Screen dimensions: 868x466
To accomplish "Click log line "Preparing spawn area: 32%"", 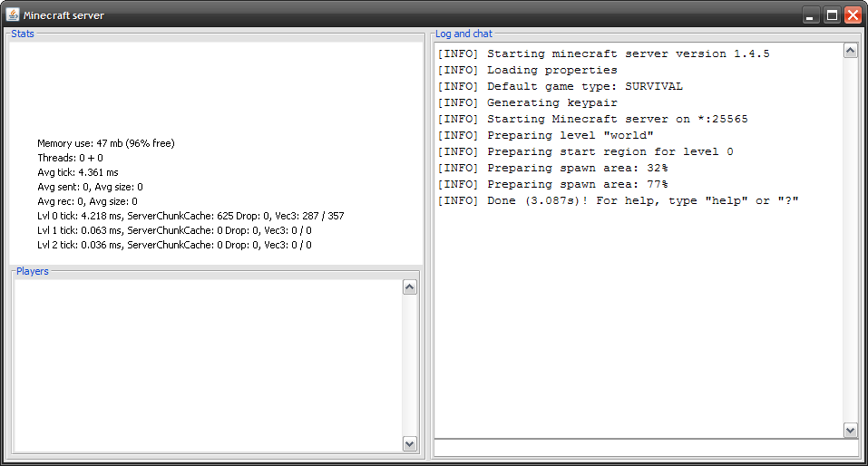I will coord(553,169).
